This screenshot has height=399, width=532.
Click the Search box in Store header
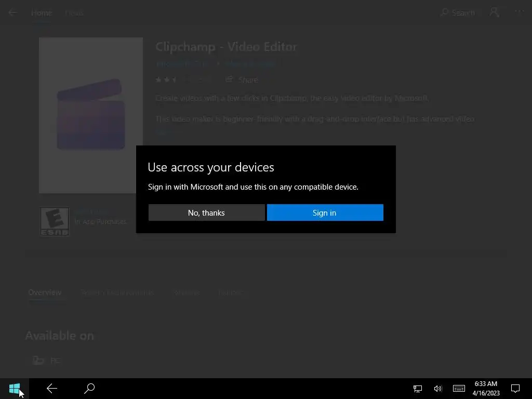pos(458,13)
